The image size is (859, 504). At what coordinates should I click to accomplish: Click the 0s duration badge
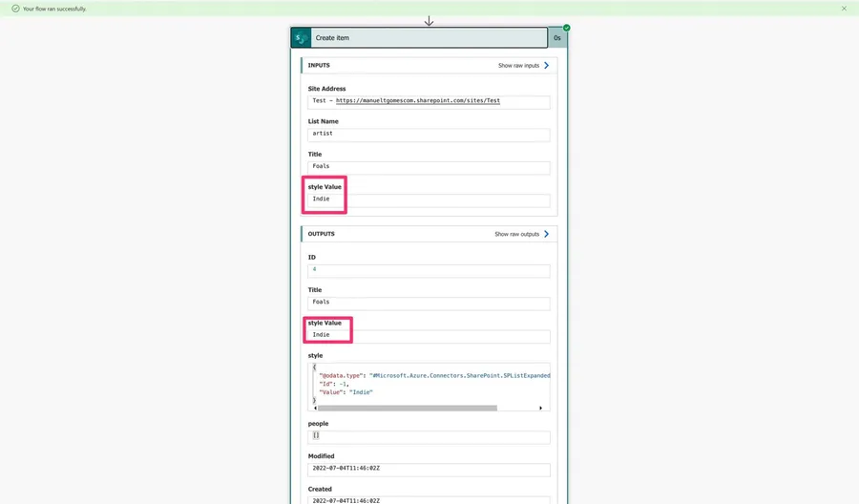click(x=557, y=37)
